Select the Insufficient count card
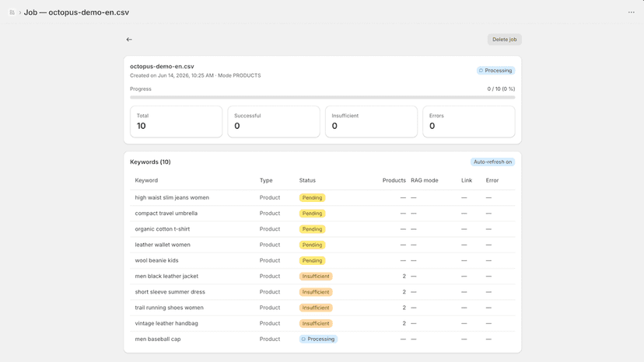This screenshot has height=362, width=644. pyautogui.click(x=371, y=121)
